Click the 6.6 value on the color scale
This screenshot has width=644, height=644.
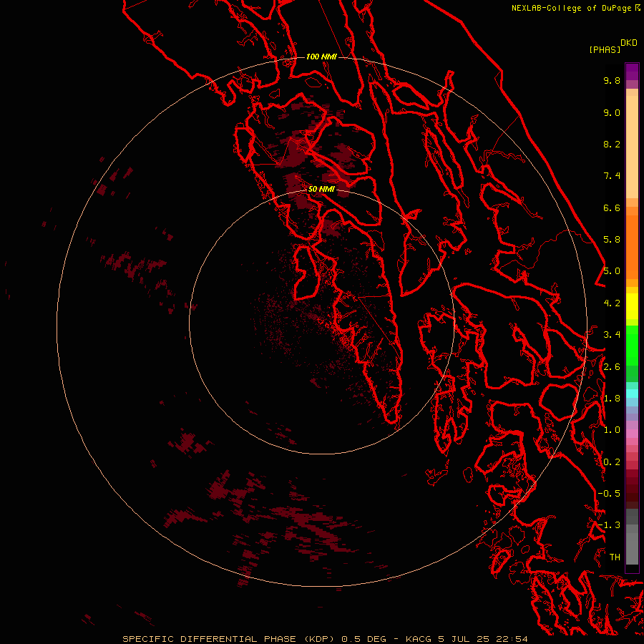612,208
